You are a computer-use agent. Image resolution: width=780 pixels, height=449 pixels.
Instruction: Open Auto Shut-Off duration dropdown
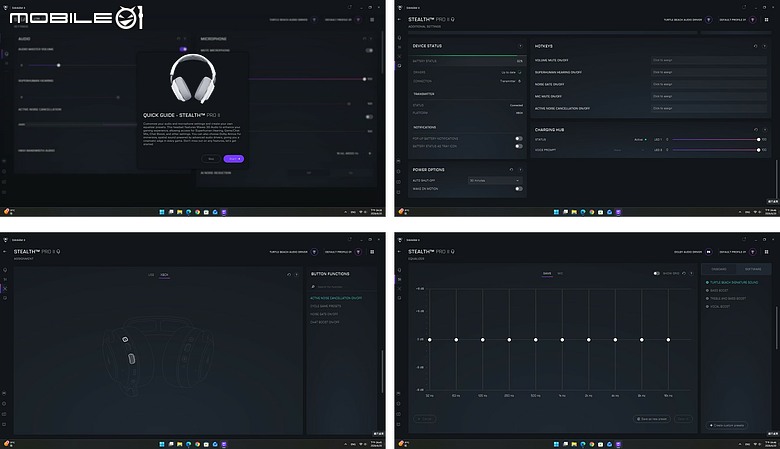coord(494,180)
